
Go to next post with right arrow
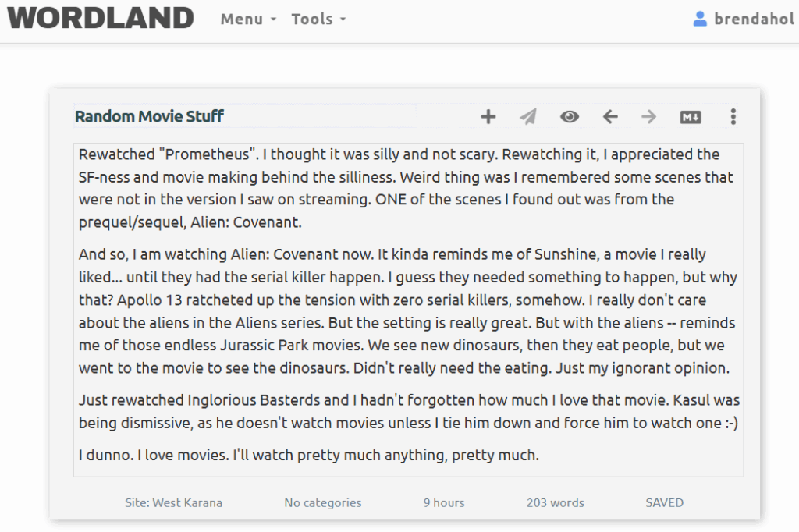coord(649,117)
